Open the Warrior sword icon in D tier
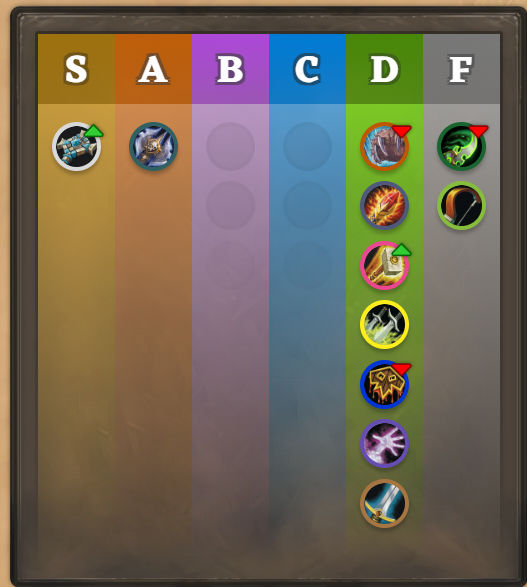This screenshot has width=527, height=587. (384, 503)
